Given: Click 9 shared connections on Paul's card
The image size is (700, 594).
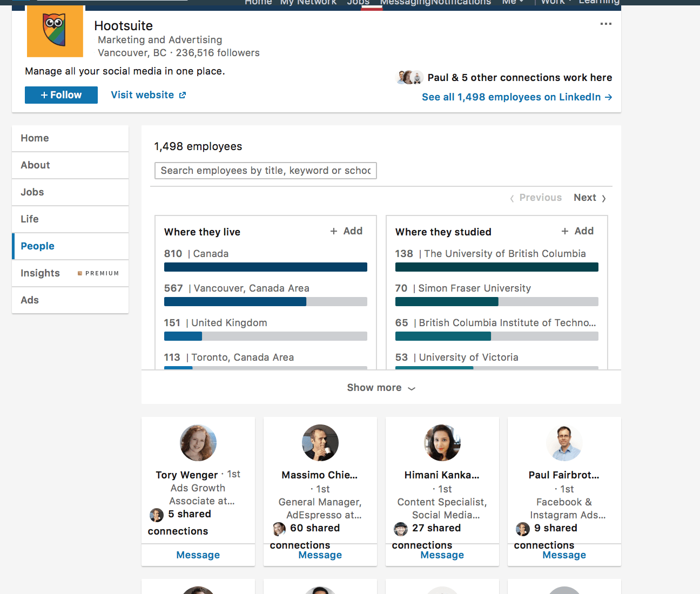Looking at the screenshot, I should coord(546,537).
